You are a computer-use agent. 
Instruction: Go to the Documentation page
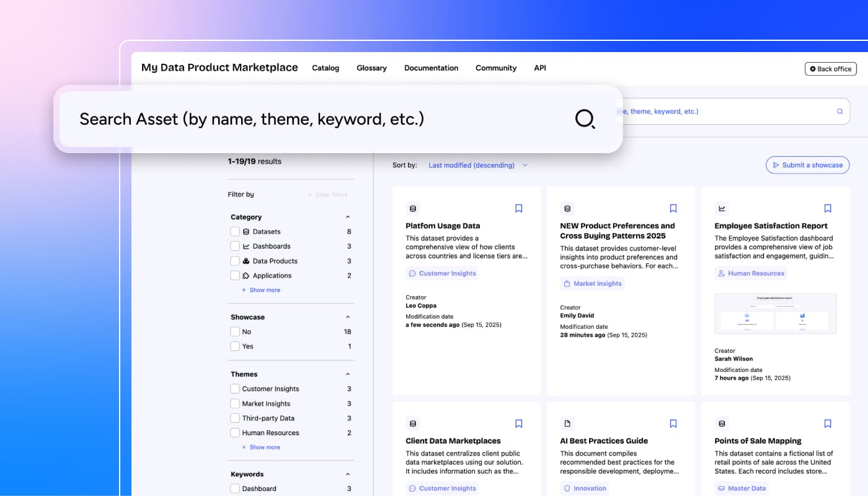click(431, 68)
